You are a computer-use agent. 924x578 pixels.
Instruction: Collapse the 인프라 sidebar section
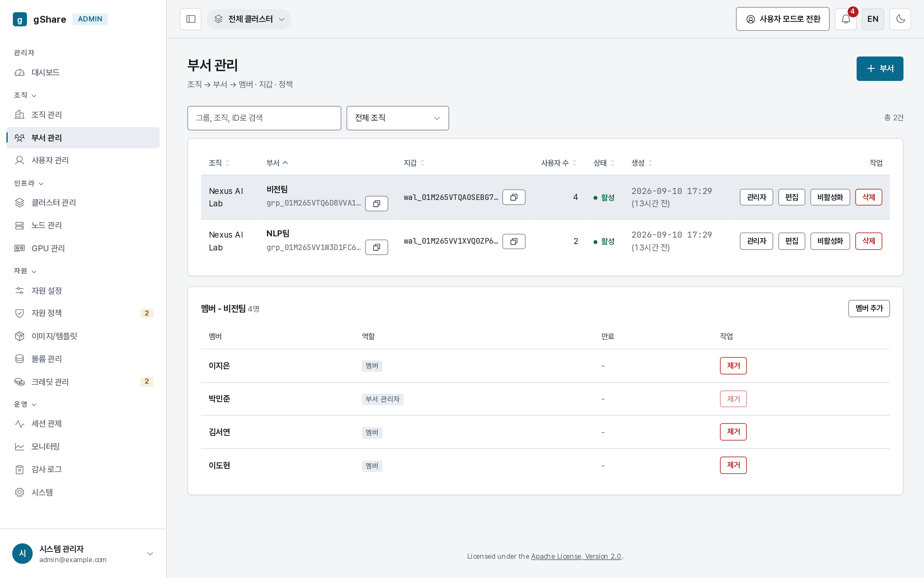tap(29, 183)
